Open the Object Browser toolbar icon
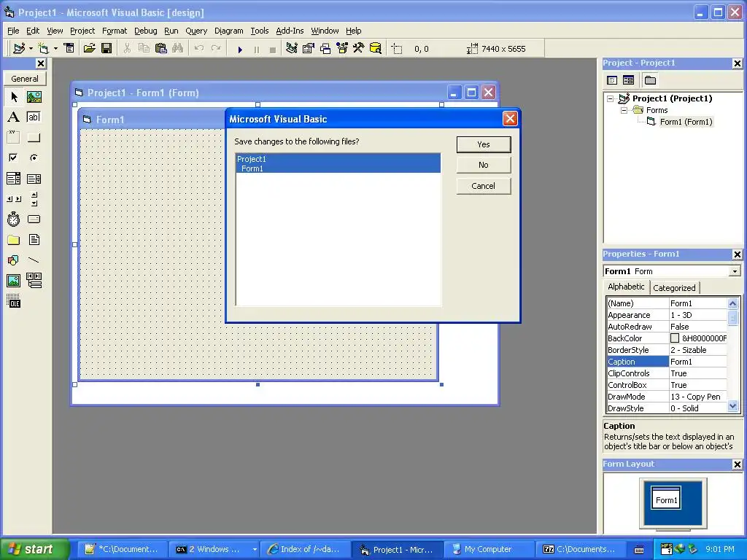This screenshot has height=560, width=747. 342,49
